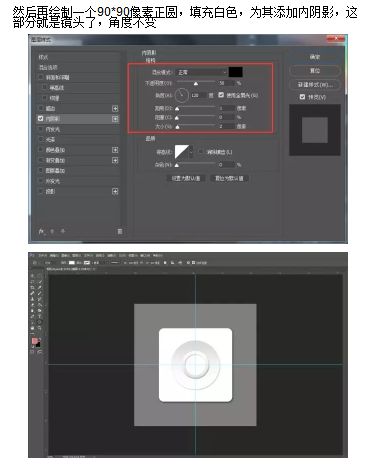Image resolution: width=371 pixels, height=458 pixels.
Task: Open the 混合模式 dropdown showing 正常
Action: coord(201,72)
